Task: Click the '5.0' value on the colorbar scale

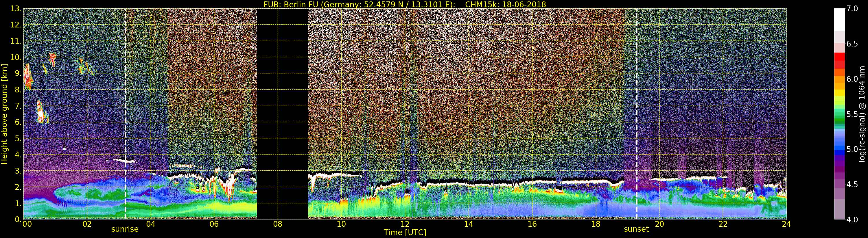Action: coord(852,149)
